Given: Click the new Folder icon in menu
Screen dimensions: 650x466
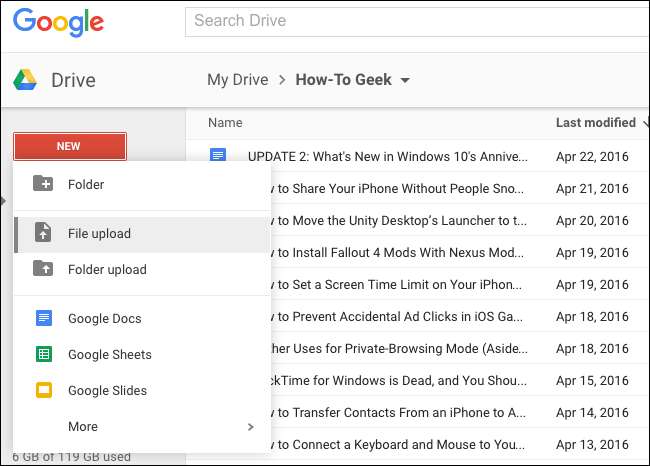Looking at the screenshot, I should 43,184.
